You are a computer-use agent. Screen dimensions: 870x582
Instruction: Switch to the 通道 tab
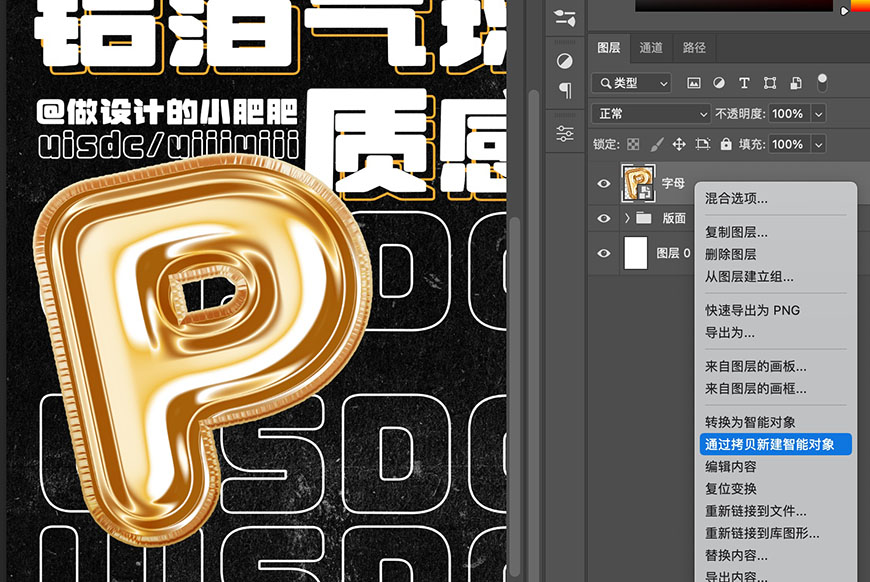pos(651,48)
